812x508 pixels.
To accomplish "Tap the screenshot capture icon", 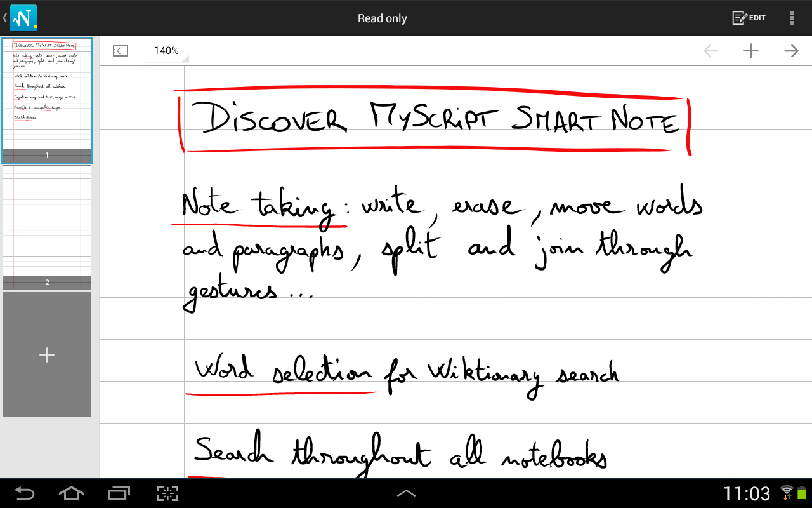I will [x=167, y=493].
